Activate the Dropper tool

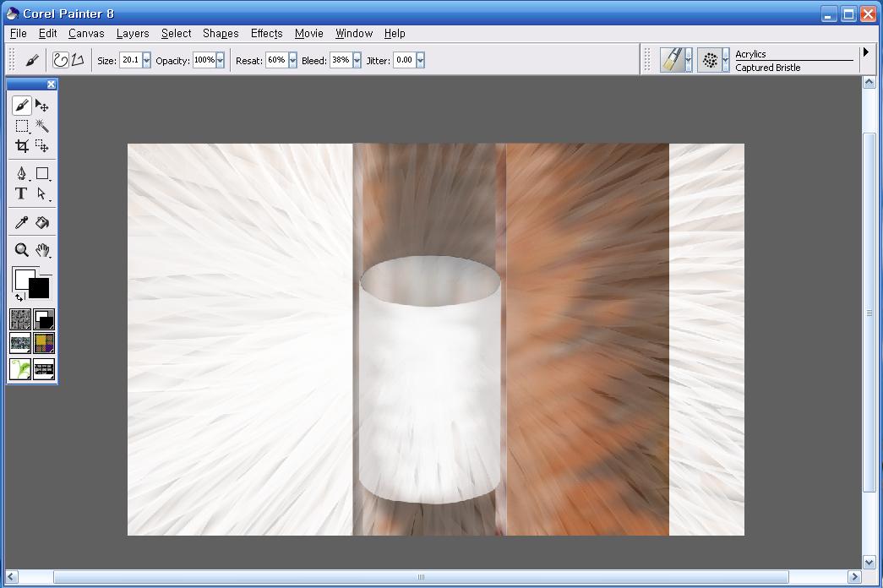pyautogui.click(x=22, y=222)
